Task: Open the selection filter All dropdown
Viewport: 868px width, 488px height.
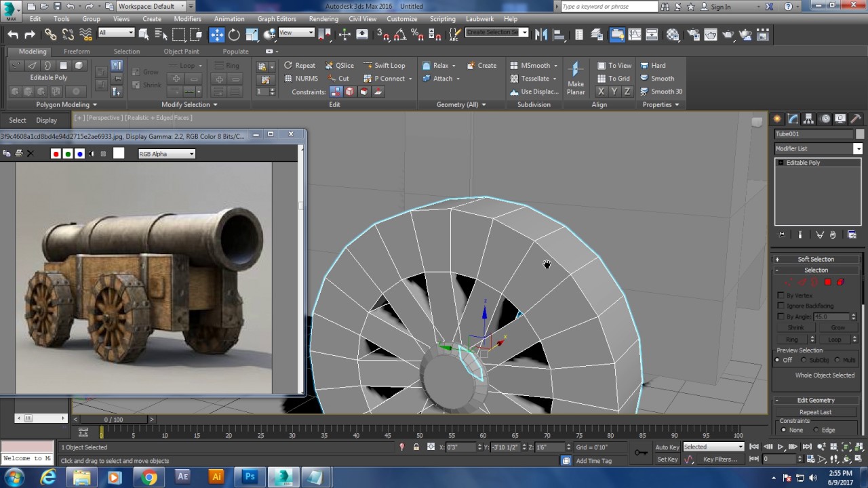Action: [x=116, y=33]
